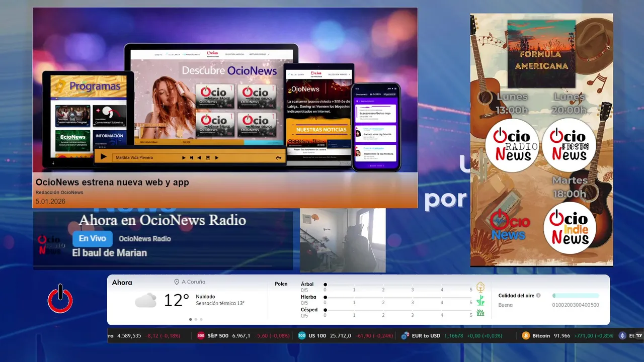Click the cloudy weather icon
Screen dimensions: 644x362
[145, 300]
